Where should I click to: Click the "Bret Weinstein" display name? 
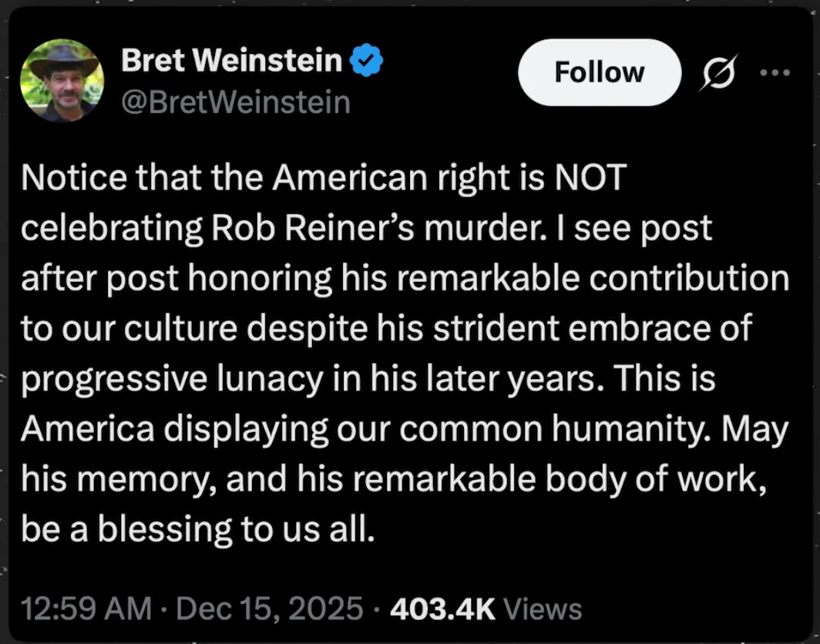click(x=231, y=61)
